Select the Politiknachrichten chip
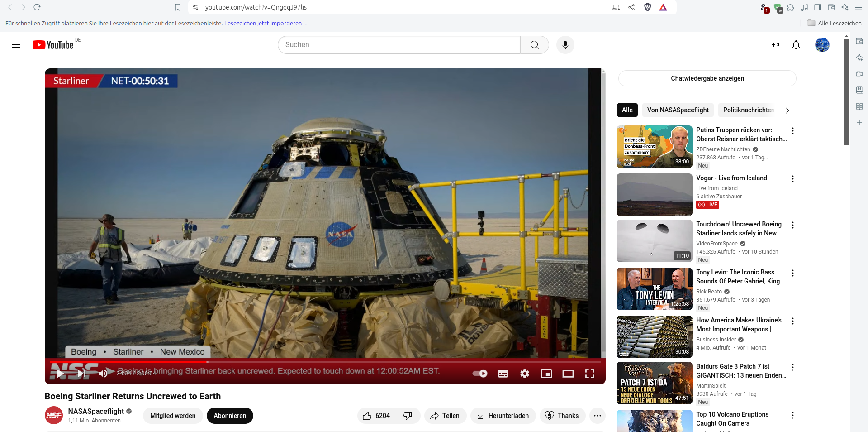Image resolution: width=868 pixels, height=432 pixels. coord(749,110)
